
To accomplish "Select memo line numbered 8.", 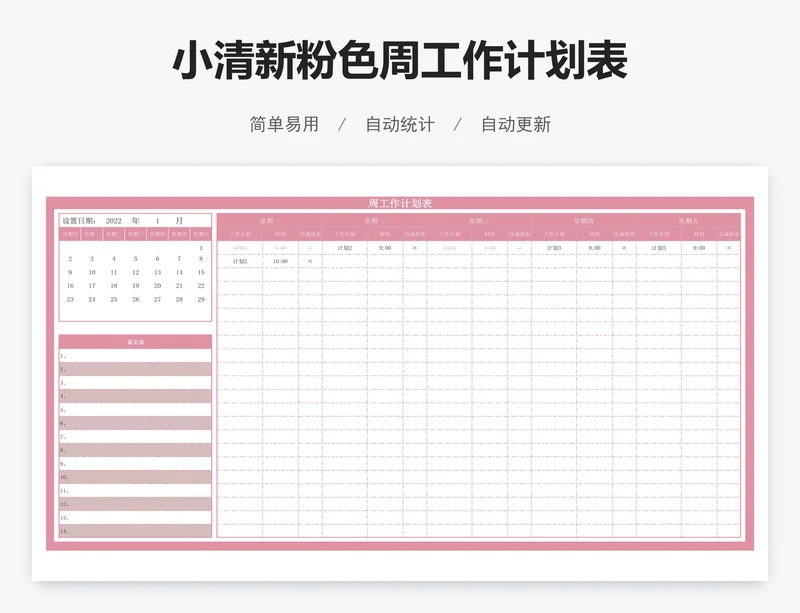I will point(135,450).
